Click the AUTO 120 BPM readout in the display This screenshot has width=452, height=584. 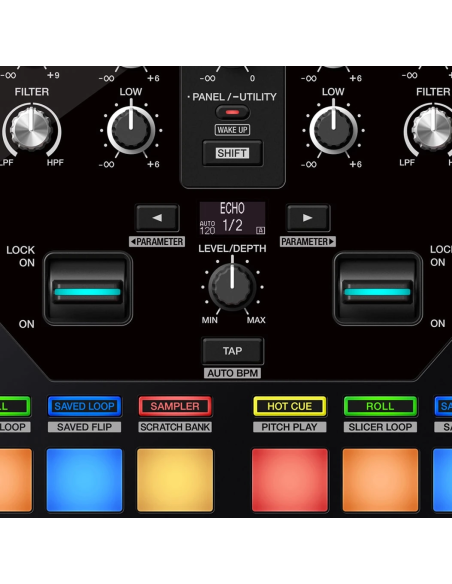click(207, 228)
